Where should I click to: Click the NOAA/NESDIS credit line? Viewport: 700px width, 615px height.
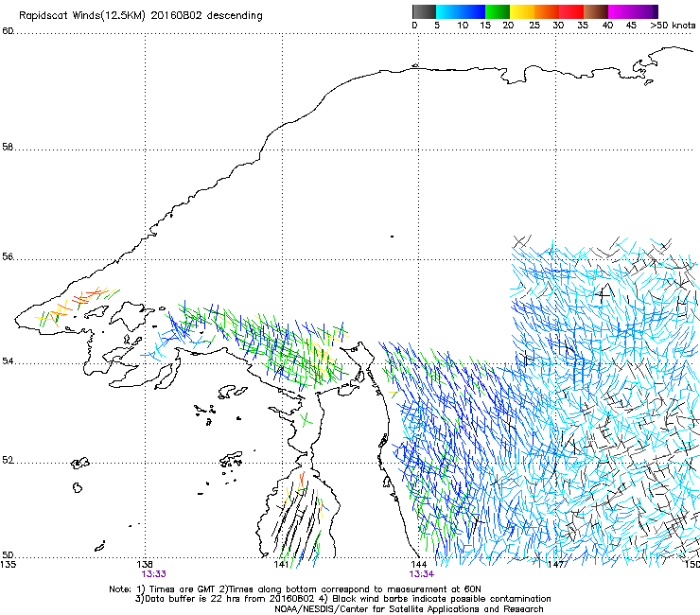pyautogui.click(x=409, y=609)
